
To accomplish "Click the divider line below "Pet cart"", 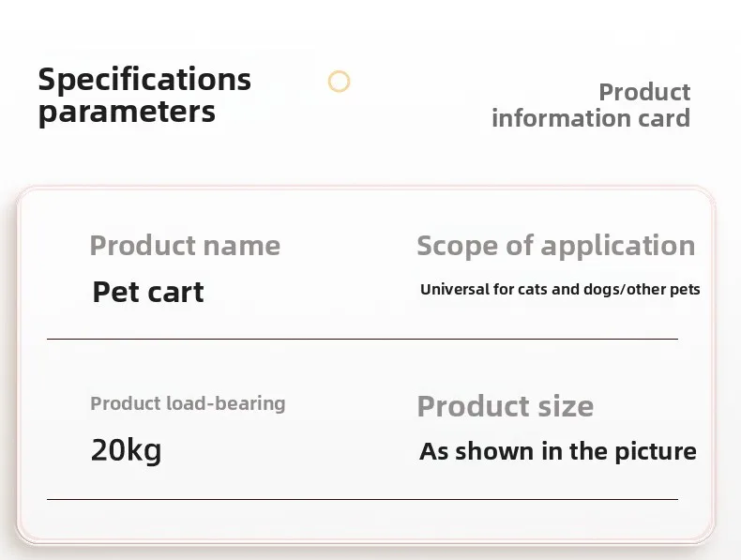I will (x=362, y=339).
